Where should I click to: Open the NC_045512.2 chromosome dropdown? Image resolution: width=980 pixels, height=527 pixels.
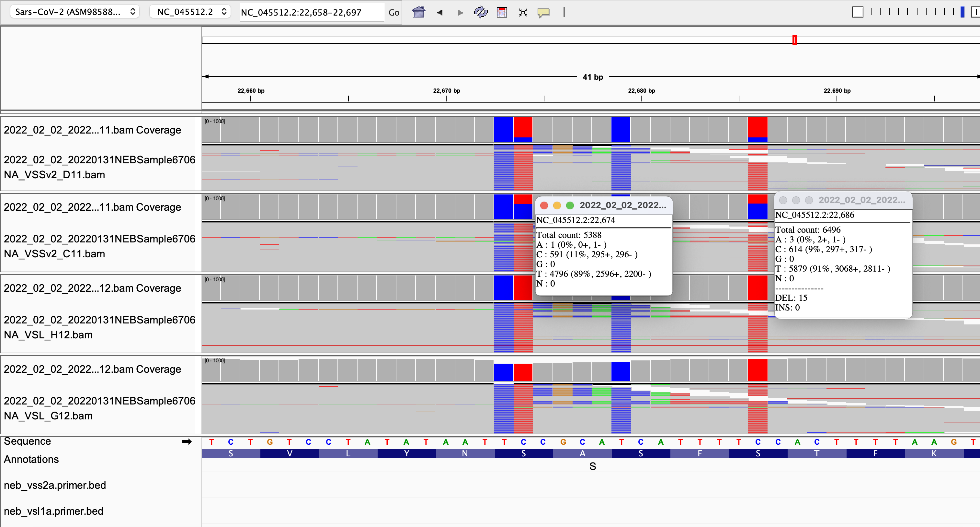point(190,12)
